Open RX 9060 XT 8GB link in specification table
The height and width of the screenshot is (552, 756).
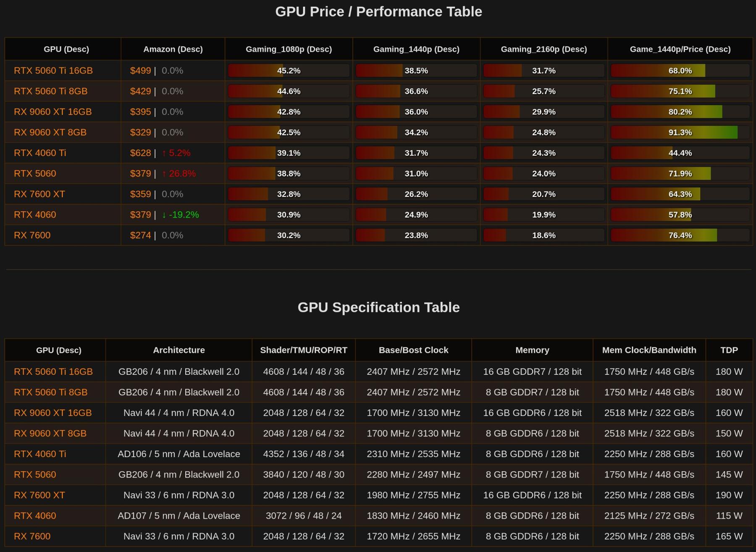pos(50,433)
